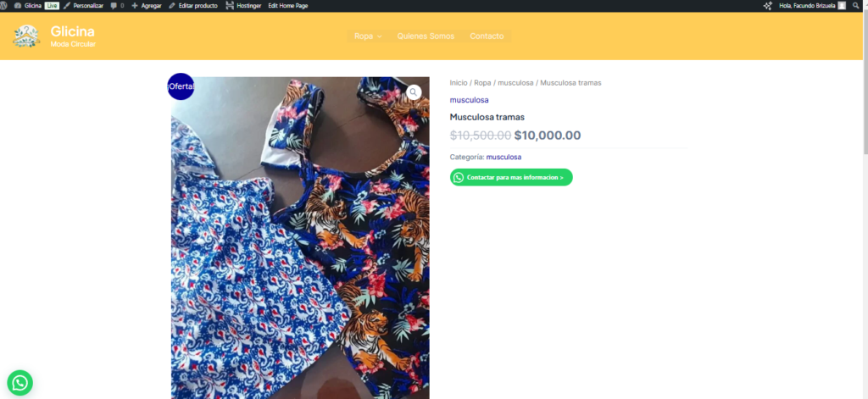The image size is (868, 399).
Task: Zoom product image with magnifier icon
Action: [413, 92]
